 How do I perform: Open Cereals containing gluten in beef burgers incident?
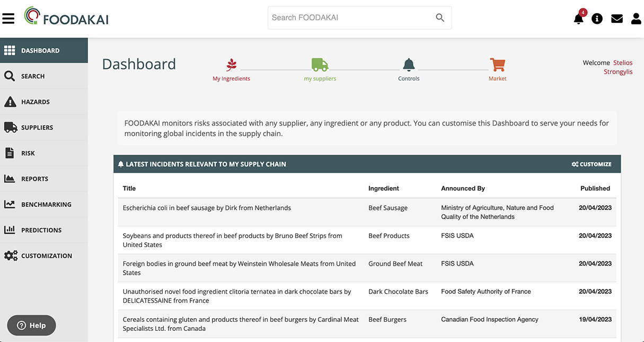[241, 324]
